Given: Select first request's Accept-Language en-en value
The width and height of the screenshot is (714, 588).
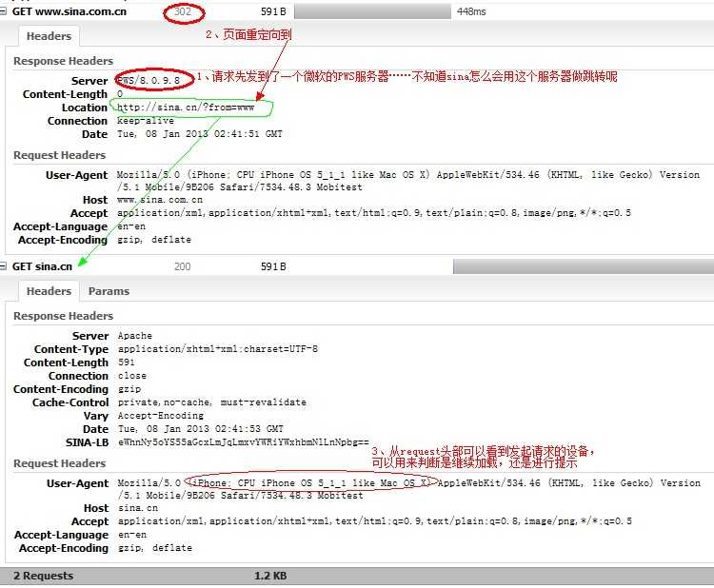Looking at the screenshot, I should coord(131,226).
